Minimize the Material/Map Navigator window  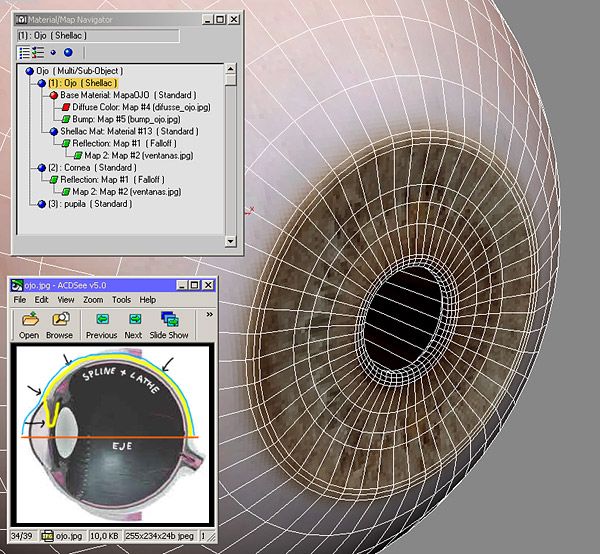point(207,20)
